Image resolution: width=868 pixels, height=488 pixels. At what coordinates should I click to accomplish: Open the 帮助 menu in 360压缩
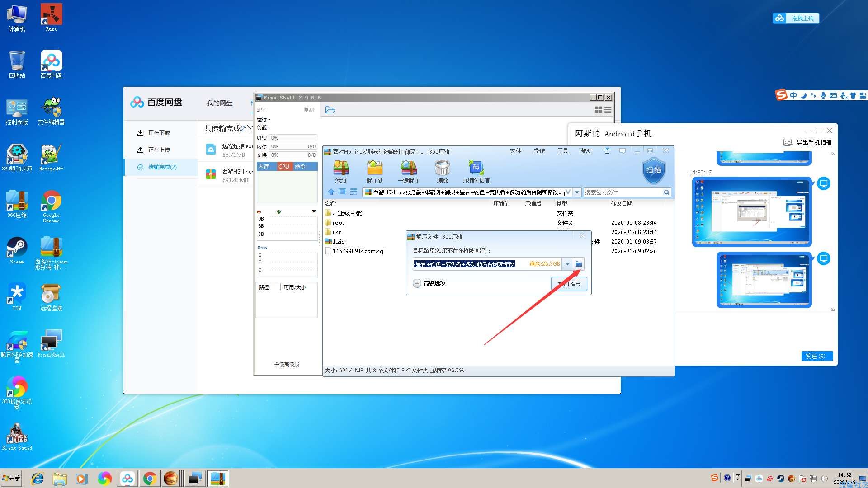[586, 151]
